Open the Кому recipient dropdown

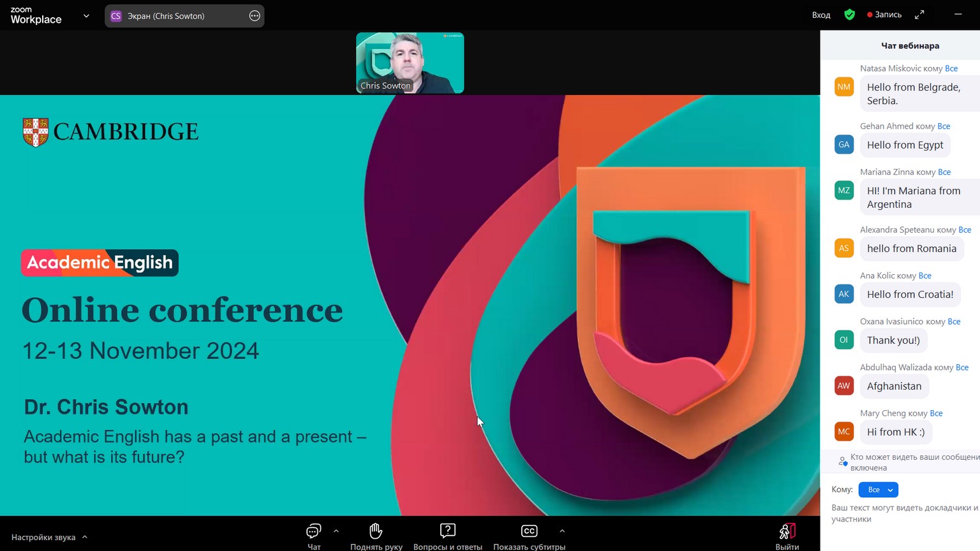tap(879, 490)
